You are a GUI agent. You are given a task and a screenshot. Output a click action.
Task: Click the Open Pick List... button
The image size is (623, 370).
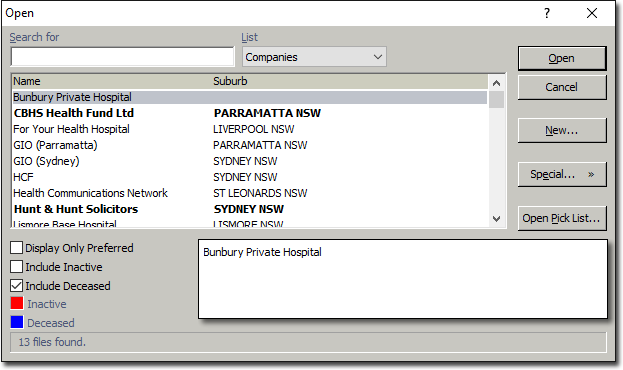pos(562,218)
